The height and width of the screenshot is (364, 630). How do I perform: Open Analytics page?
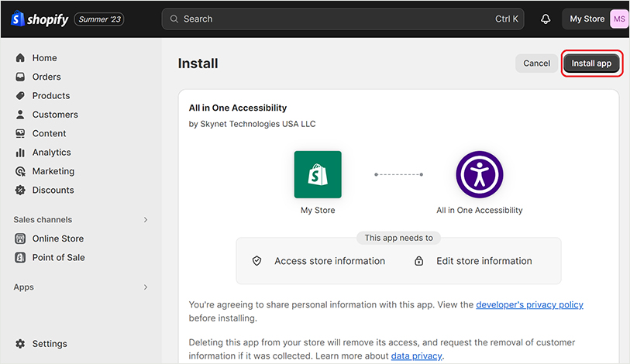[51, 153]
